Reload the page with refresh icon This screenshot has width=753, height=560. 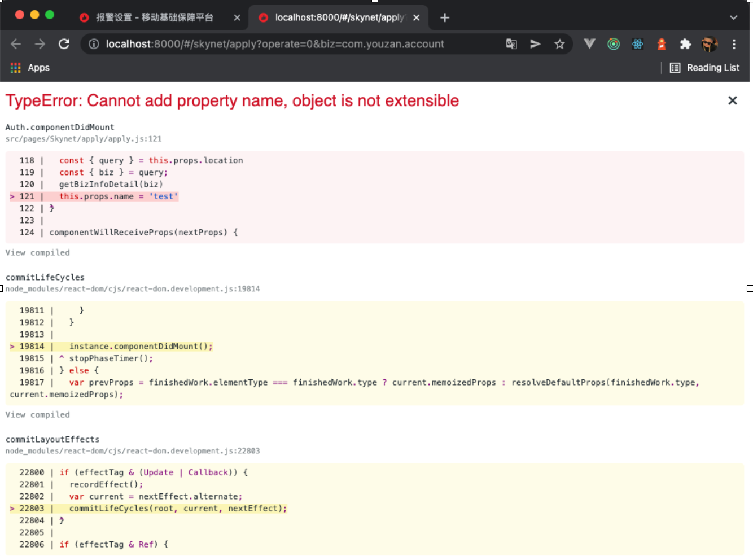[64, 44]
